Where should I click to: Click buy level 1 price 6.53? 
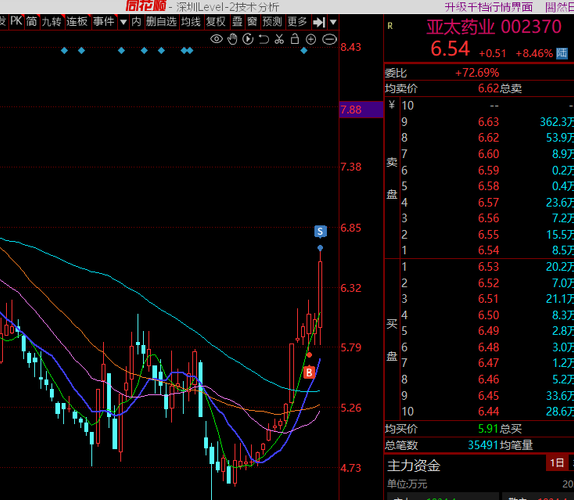(x=489, y=267)
